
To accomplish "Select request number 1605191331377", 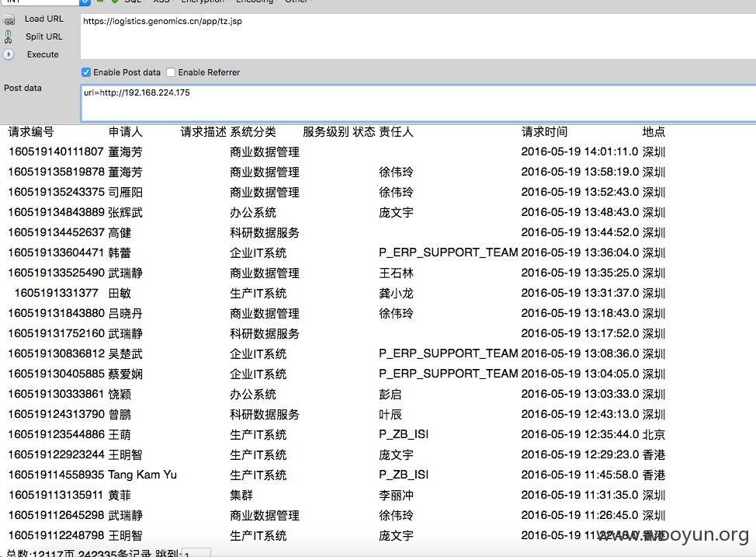I will click(57, 293).
